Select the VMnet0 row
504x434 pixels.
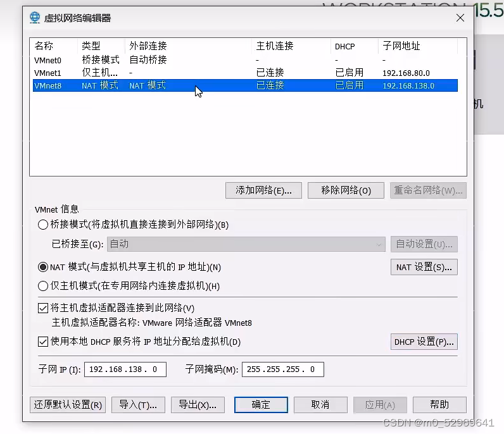(x=245, y=60)
